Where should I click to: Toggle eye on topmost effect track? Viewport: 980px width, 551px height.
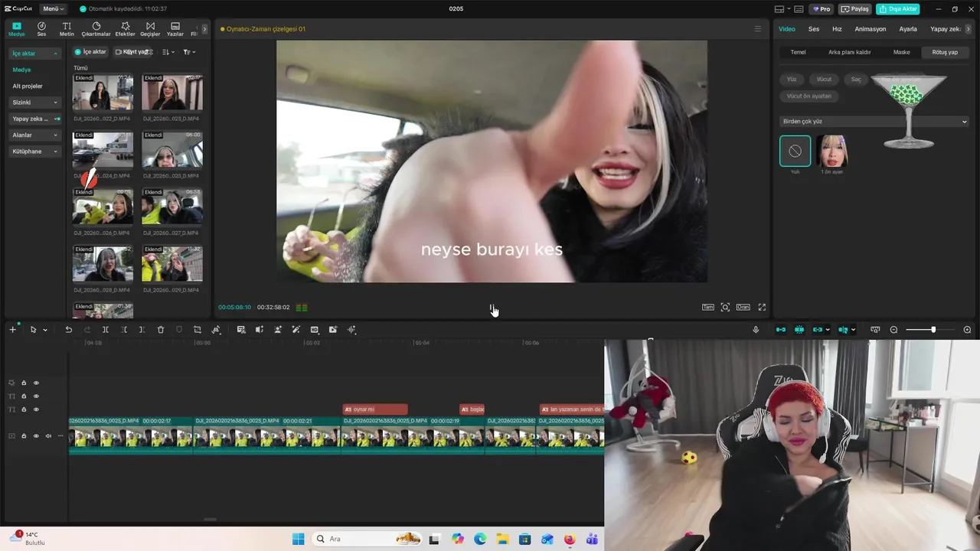coord(36,383)
